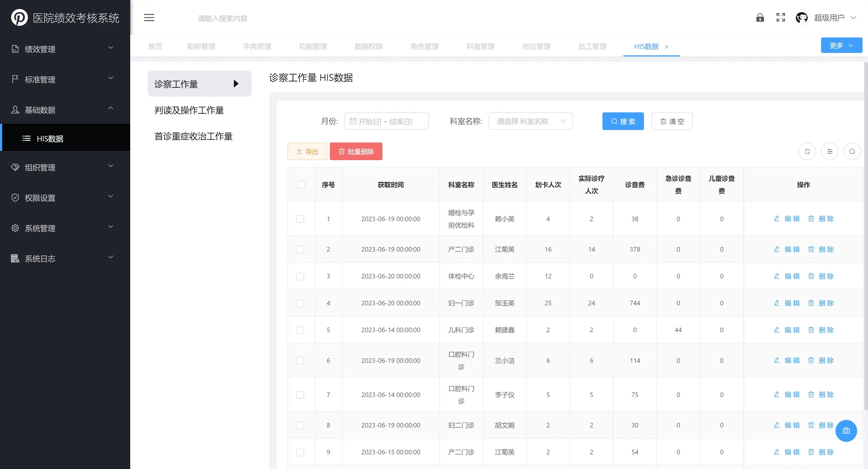Toggle the select-all header checkbox

point(301,185)
